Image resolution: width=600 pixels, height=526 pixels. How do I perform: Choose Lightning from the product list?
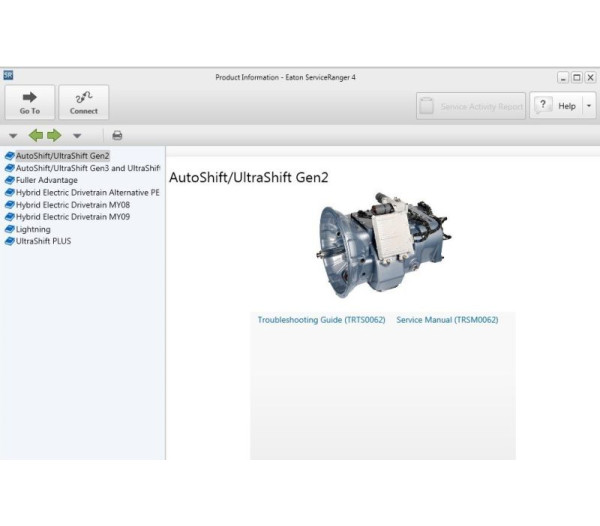[33, 229]
